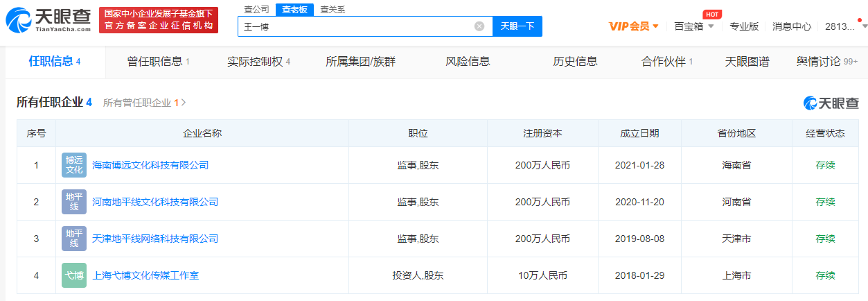Click the red official credit agency banner

point(159,20)
